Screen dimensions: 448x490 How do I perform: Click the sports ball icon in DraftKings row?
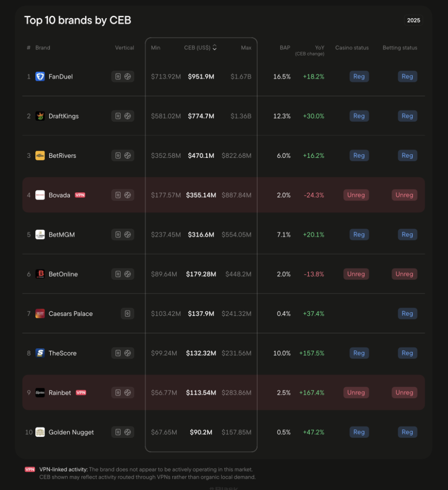tap(128, 116)
